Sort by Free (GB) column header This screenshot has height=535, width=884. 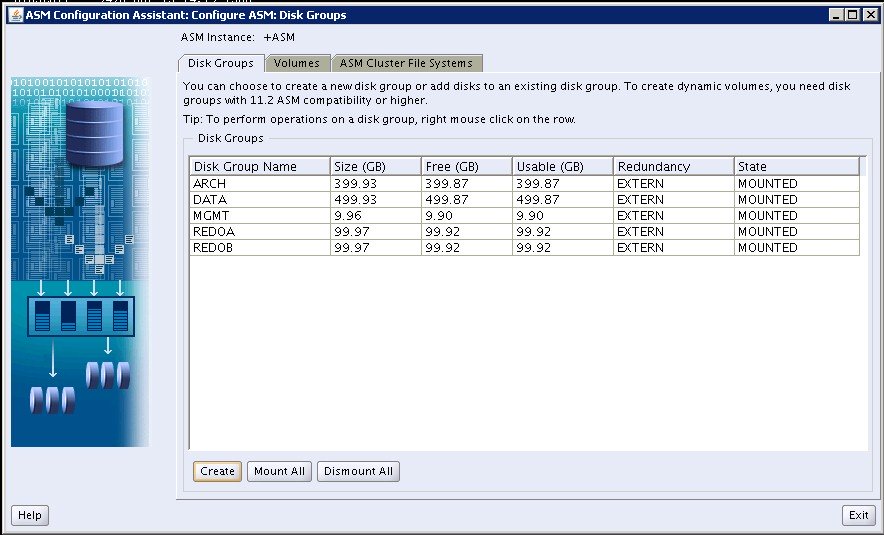pyautogui.click(x=467, y=167)
